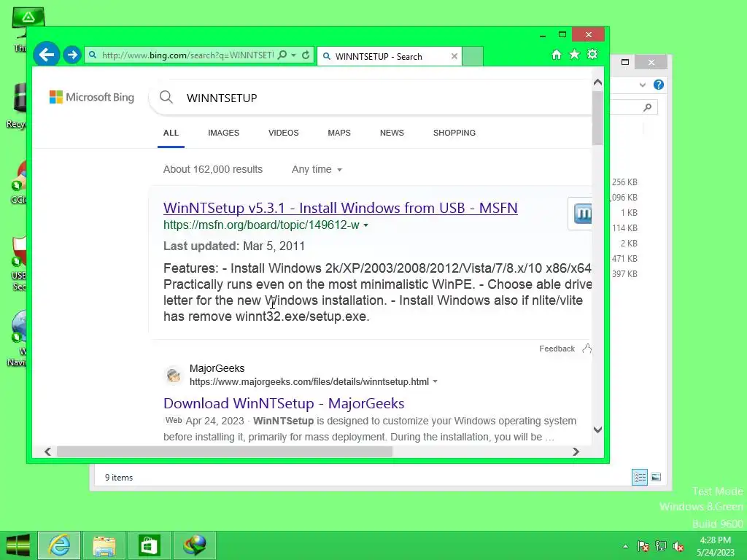Open Favorites with the star icon
The width and height of the screenshot is (747, 560).
pos(575,55)
